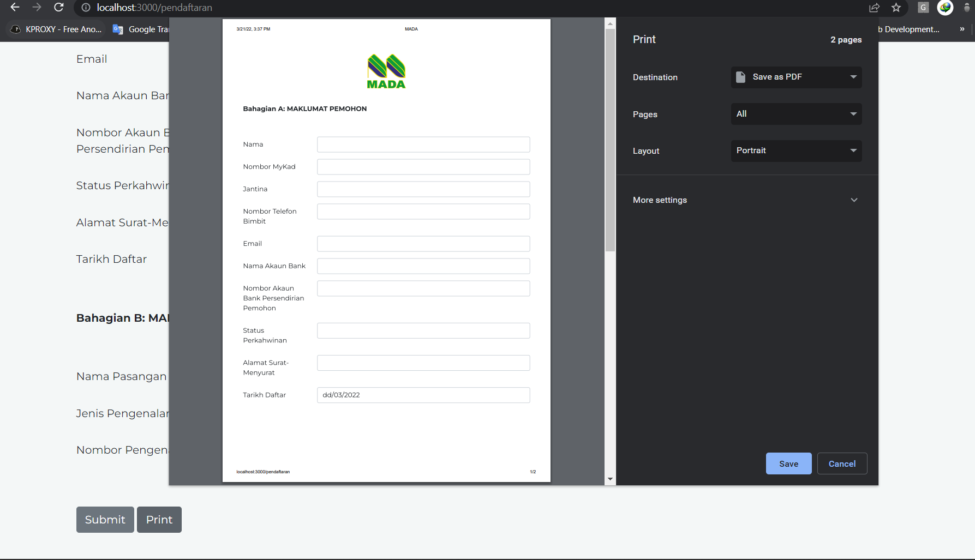975x560 pixels.
Task: Cancel the print dialog
Action: (x=842, y=463)
